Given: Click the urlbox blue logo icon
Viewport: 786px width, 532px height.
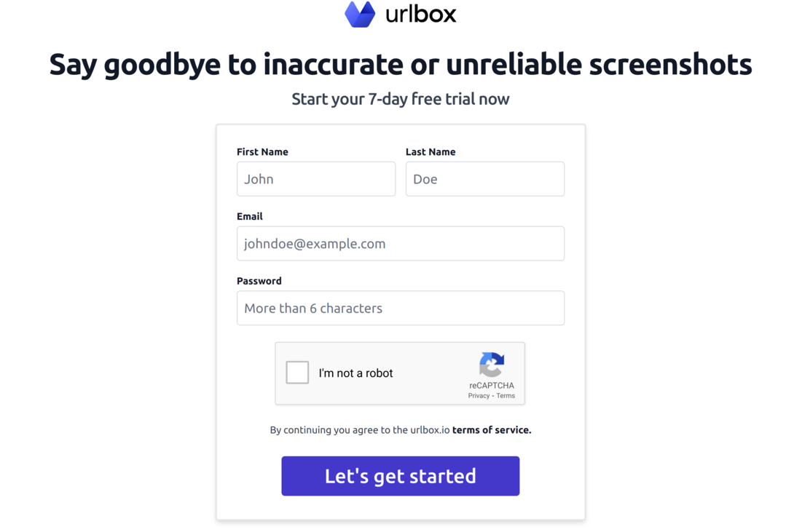Looking at the screenshot, I should pyautogui.click(x=360, y=15).
